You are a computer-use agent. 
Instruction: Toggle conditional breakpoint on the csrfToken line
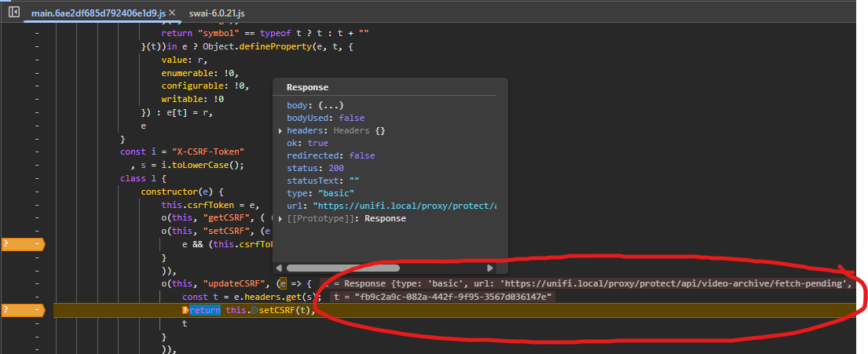tap(22, 244)
